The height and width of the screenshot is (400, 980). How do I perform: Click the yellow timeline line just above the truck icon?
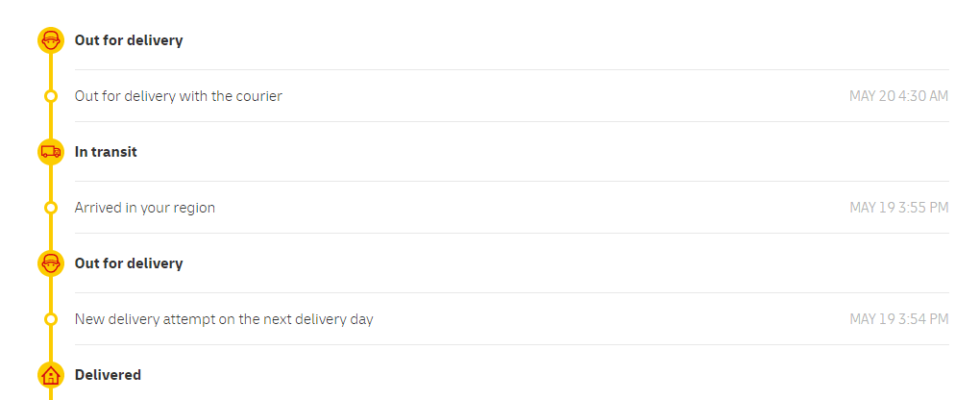pos(51,121)
